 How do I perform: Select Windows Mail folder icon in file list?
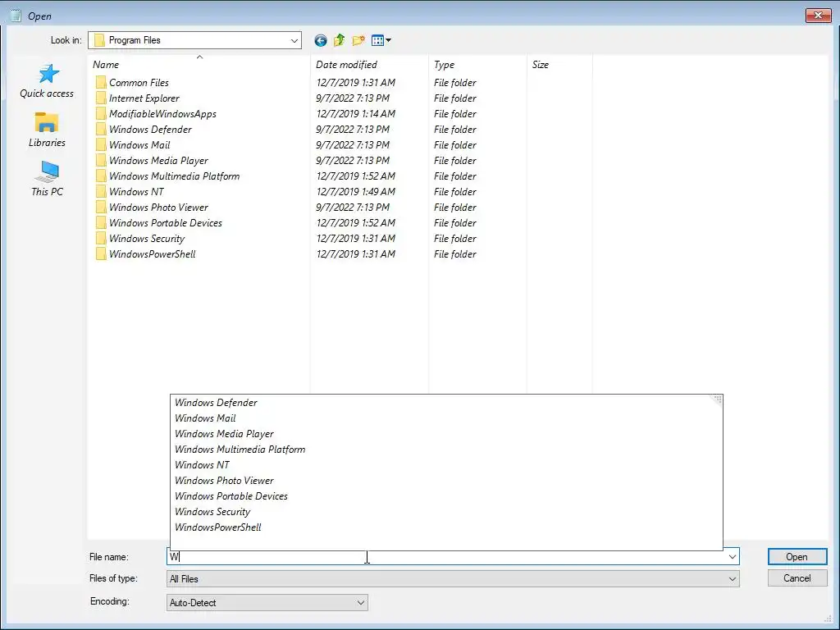click(x=101, y=144)
